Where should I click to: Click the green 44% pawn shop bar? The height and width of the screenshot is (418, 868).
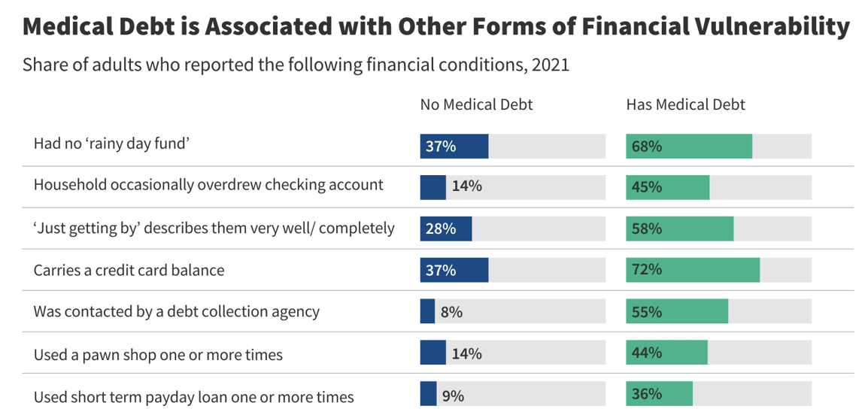click(x=666, y=353)
